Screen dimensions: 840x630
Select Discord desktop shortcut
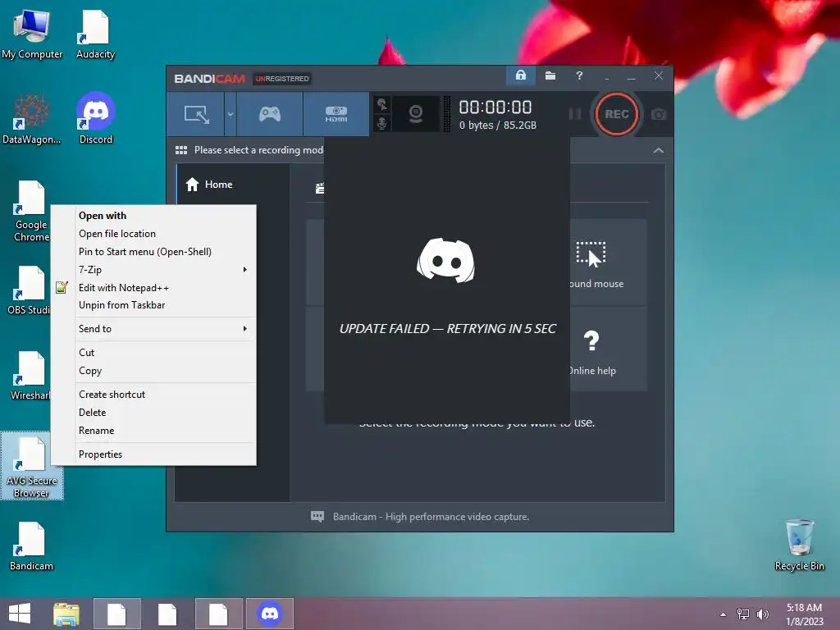point(95,120)
